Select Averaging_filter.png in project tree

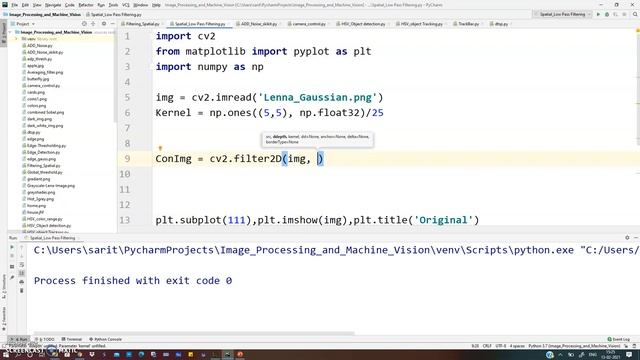click(x=45, y=72)
